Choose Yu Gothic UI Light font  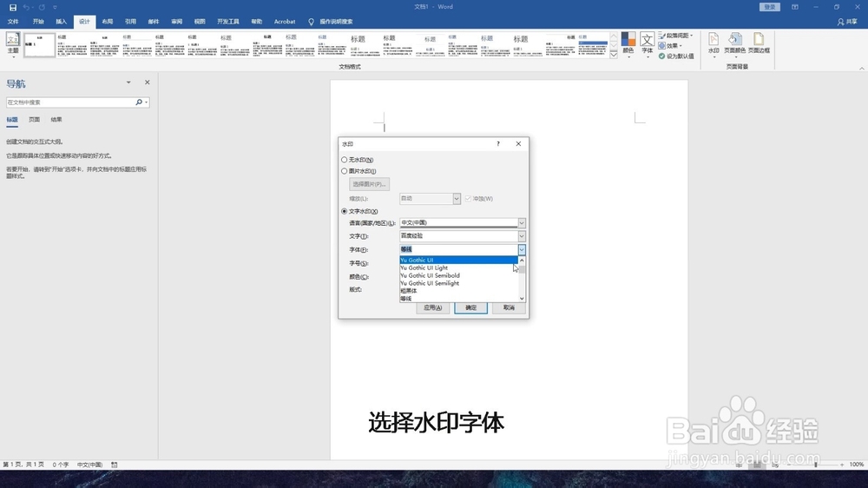[x=458, y=267]
